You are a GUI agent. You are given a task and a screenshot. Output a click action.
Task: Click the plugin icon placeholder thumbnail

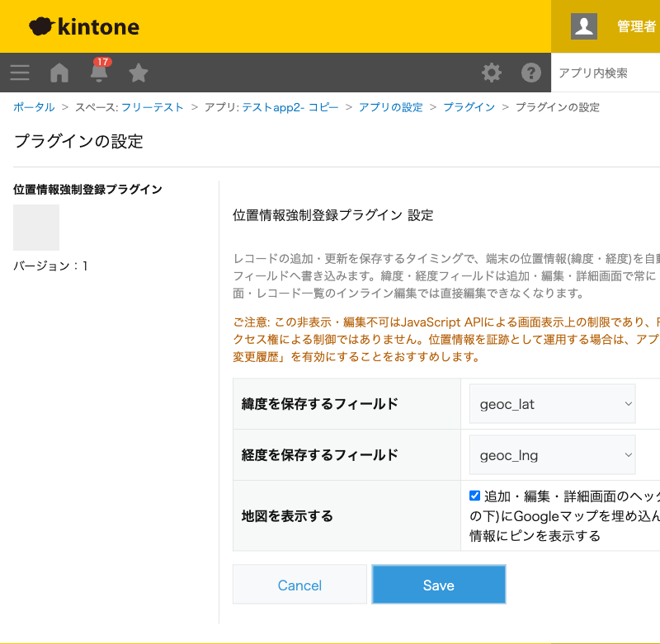point(36,228)
